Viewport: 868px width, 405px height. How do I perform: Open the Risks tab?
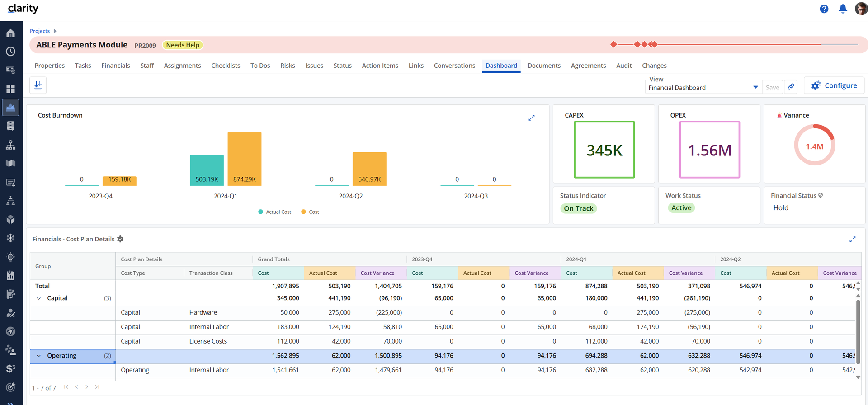click(288, 66)
